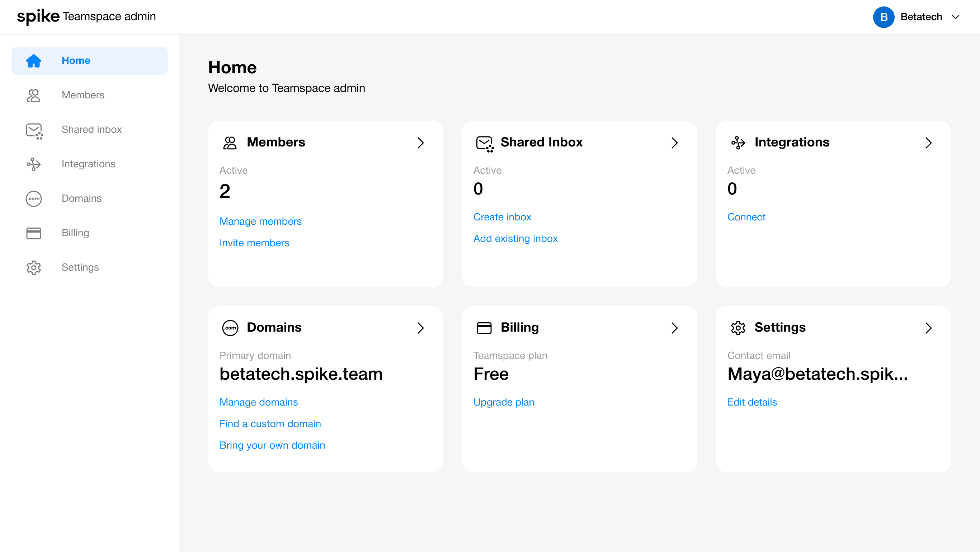Click the Domains card title
980x552 pixels.
click(274, 327)
